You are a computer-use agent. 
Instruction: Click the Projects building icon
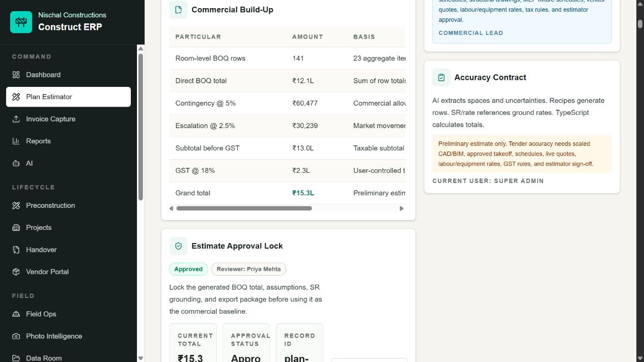click(16, 227)
